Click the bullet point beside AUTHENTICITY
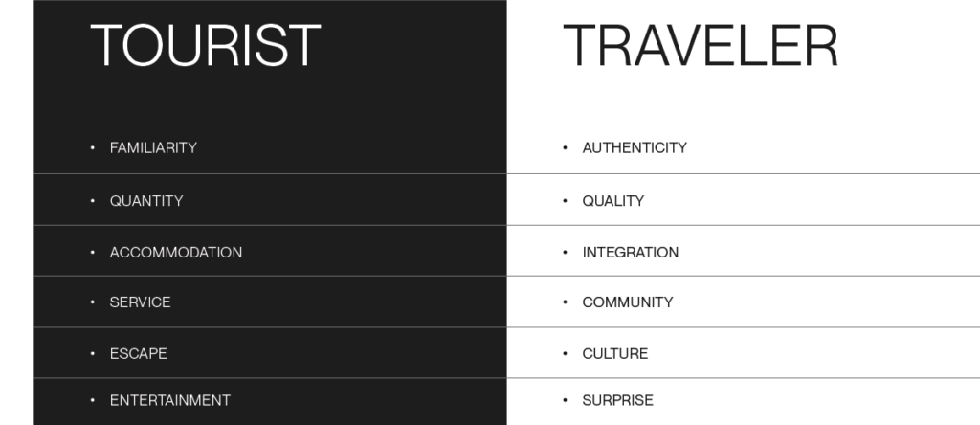This screenshot has width=980, height=425. coord(566,148)
